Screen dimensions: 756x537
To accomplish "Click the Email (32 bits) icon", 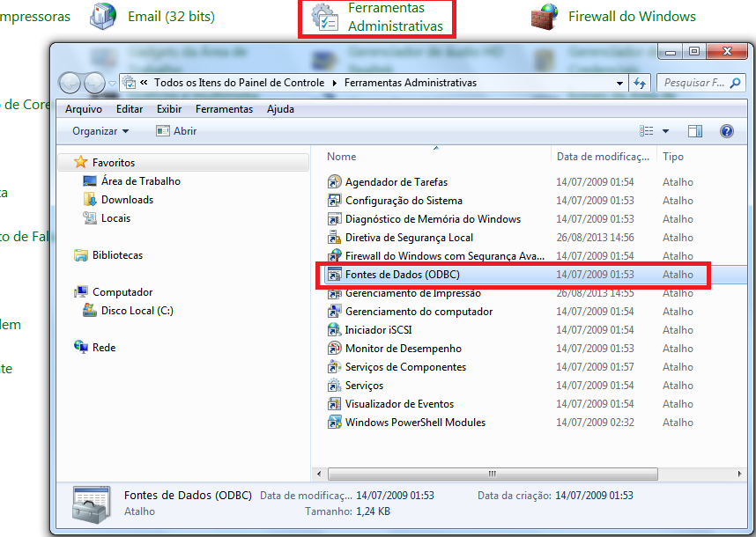I will point(103,17).
